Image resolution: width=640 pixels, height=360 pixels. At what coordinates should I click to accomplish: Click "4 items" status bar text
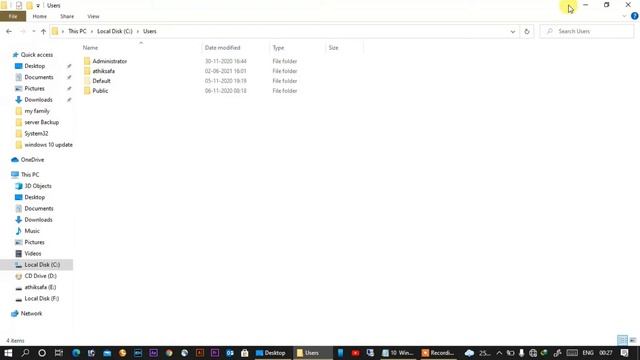point(15,340)
